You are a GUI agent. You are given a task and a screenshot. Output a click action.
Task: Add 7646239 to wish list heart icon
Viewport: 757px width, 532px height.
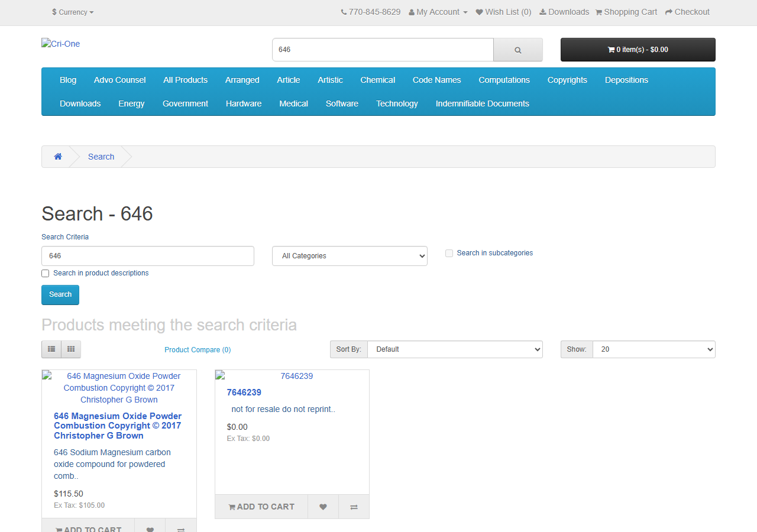coord(323,507)
